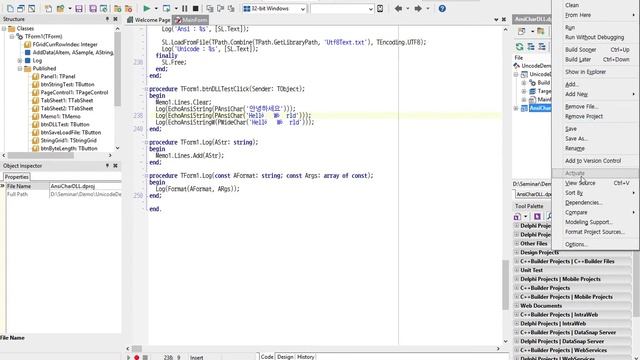Click the File Name property value field
This screenshot has height=360, width=640.
85,186
